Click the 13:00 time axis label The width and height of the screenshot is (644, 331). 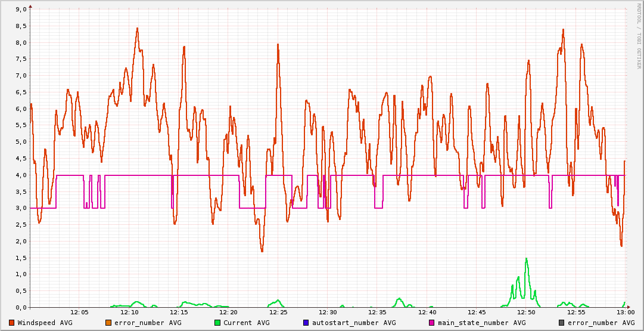point(625,312)
